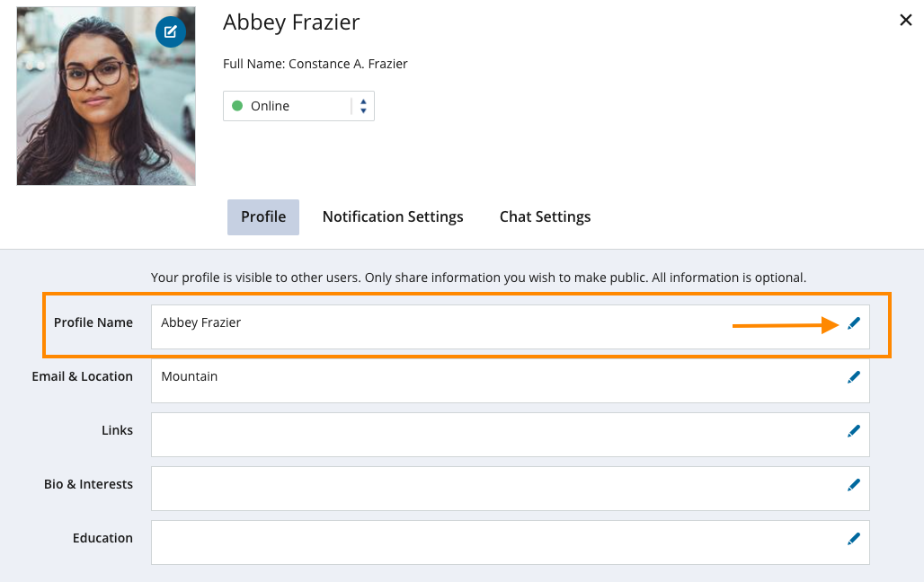
Task: Click the edit photo icon on the avatar
Action: tap(171, 32)
